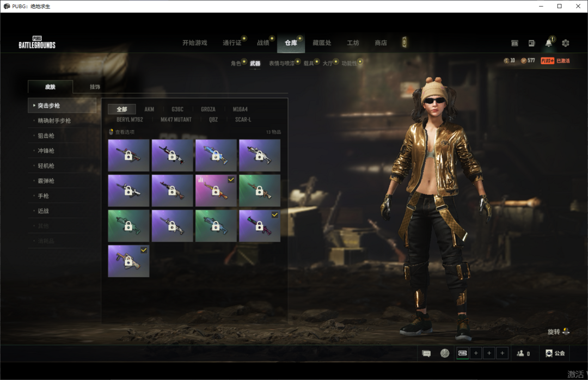
Task: Open the notification bell
Action: click(548, 43)
